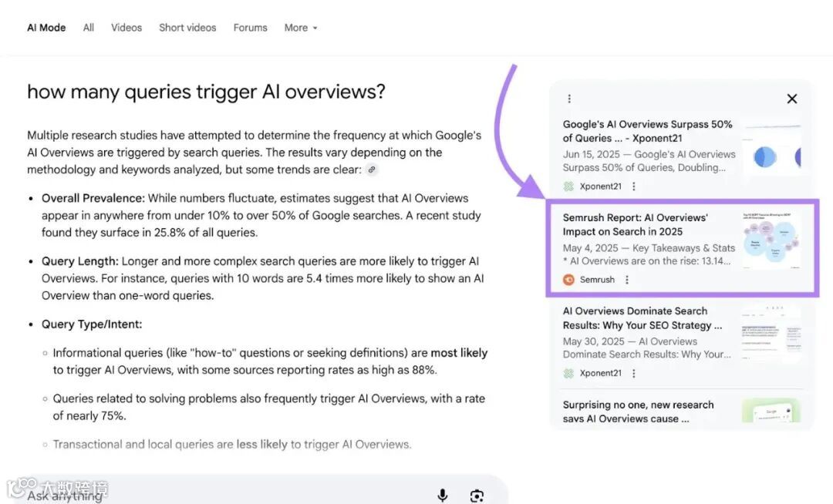
Task: Open 'Google's AI Overviews Surpass 50%' article
Action: point(647,131)
